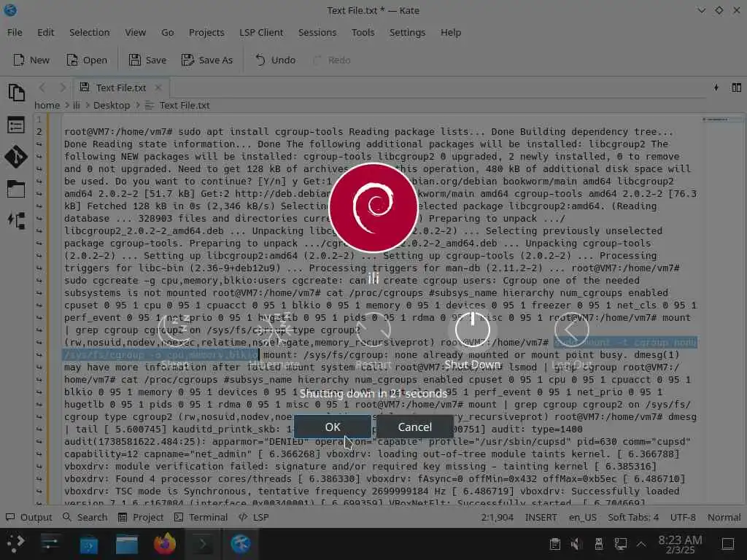Click the Save toolbar button
This screenshot has width=747, height=560.
coord(147,60)
